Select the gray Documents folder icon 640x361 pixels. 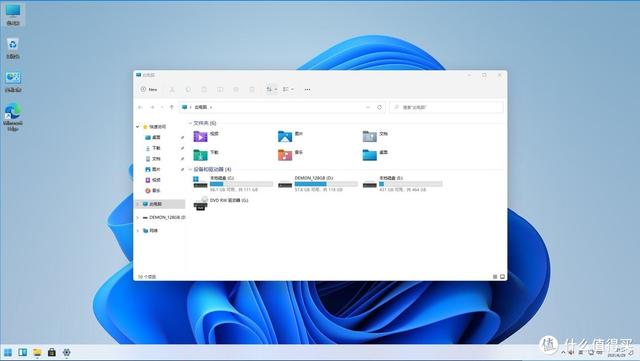[369, 136]
